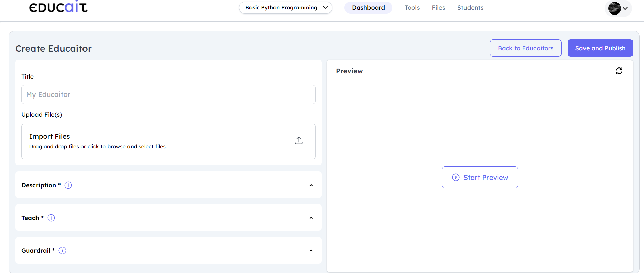Collapse the Guardrail section chevron

(311, 251)
